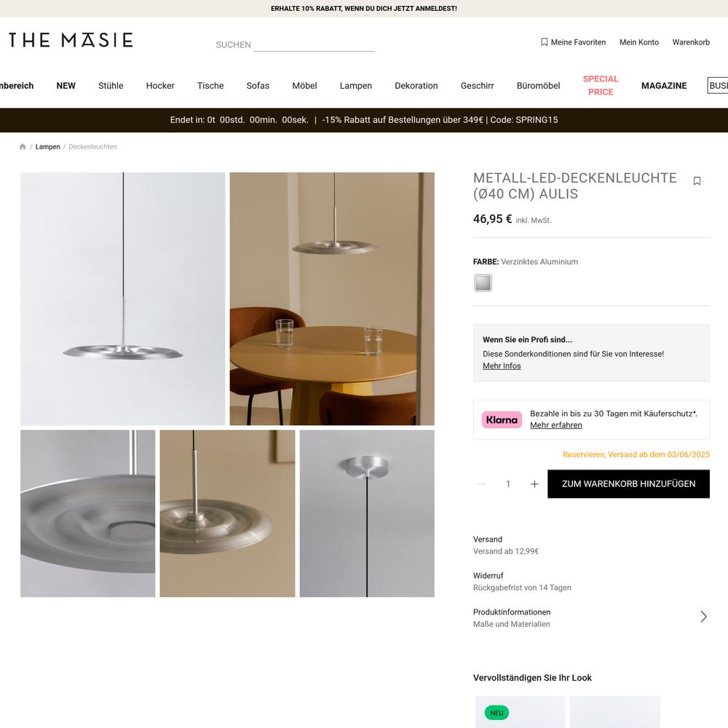728x728 pixels.
Task: Open Mehr Infos link for professionals
Action: coord(502,366)
